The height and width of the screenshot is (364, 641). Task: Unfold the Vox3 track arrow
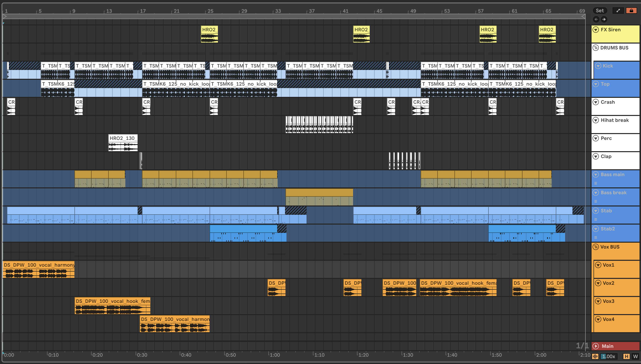pyautogui.click(x=598, y=301)
